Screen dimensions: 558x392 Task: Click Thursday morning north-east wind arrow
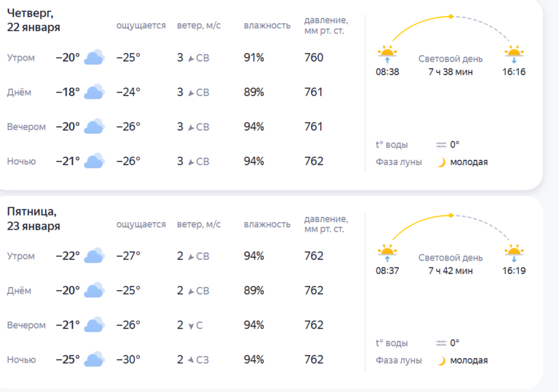pos(191,58)
